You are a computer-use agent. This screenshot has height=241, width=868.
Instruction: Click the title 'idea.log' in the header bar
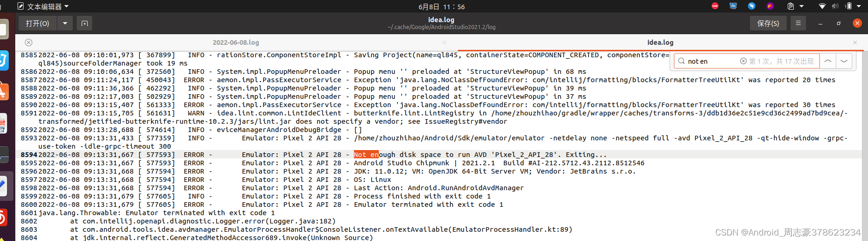tap(441, 19)
